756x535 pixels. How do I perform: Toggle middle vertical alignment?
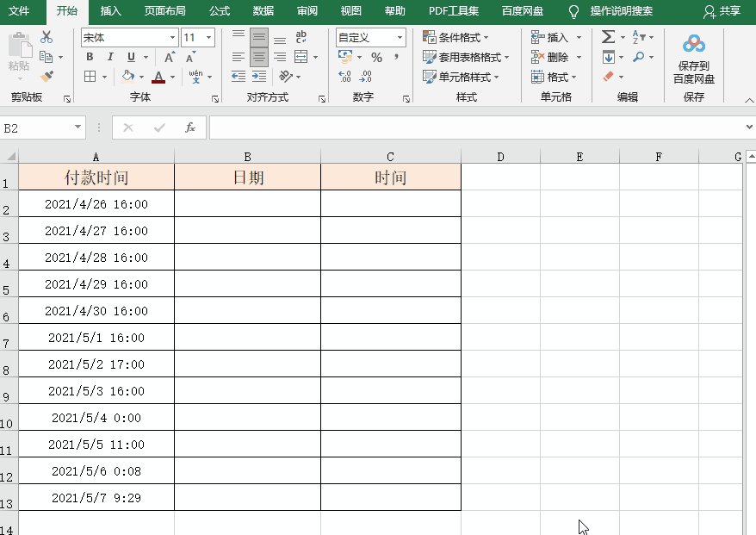pyautogui.click(x=259, y=37)
